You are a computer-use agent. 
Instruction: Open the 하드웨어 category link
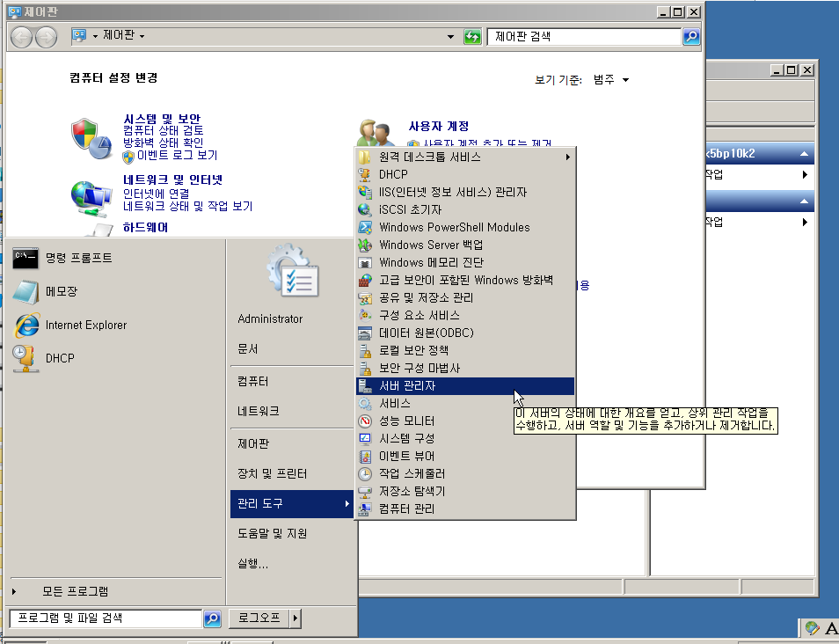click(x=145, y=228)
